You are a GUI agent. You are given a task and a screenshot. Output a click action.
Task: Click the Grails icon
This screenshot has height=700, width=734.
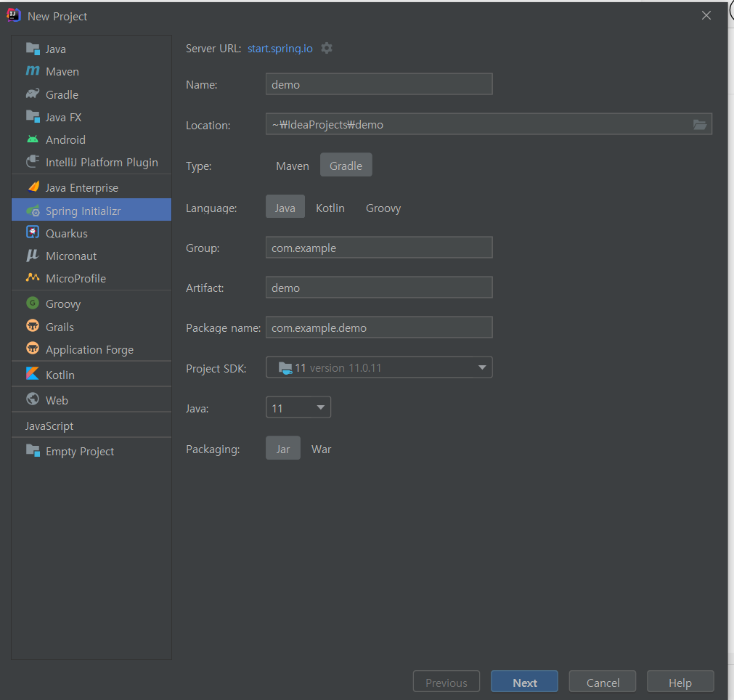(x=33, y=326)
